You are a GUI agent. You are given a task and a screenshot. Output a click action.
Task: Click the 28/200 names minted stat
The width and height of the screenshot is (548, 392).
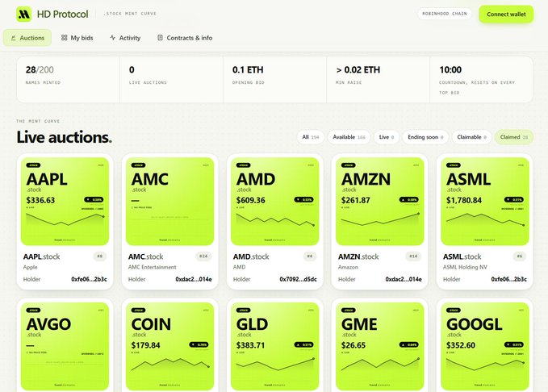click(68, 80)
